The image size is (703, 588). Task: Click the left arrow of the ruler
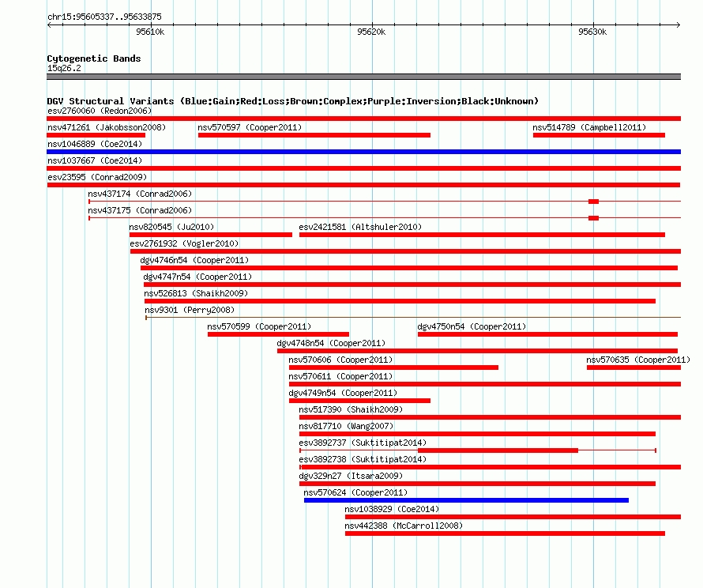click(49, 24)
